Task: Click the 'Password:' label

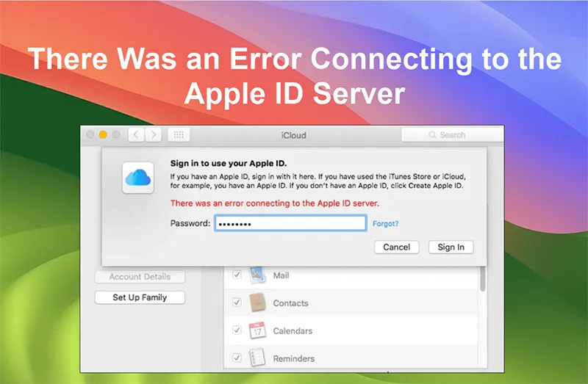Action: click(190, 223)
